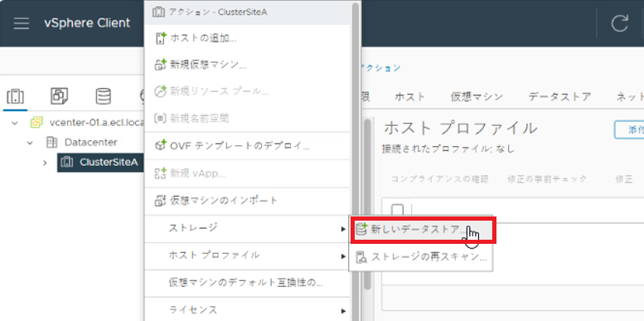Choose 仮想マシンのインポート menu entry
The height and width of the screenshot is (321, 644).
[x=247, y=201]
